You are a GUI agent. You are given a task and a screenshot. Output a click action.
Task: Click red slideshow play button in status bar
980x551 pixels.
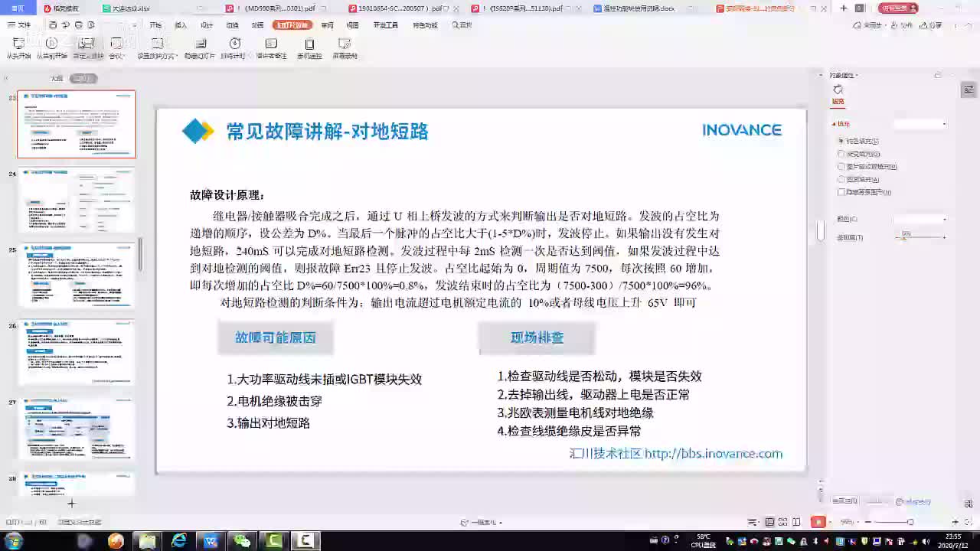point(818,522)
